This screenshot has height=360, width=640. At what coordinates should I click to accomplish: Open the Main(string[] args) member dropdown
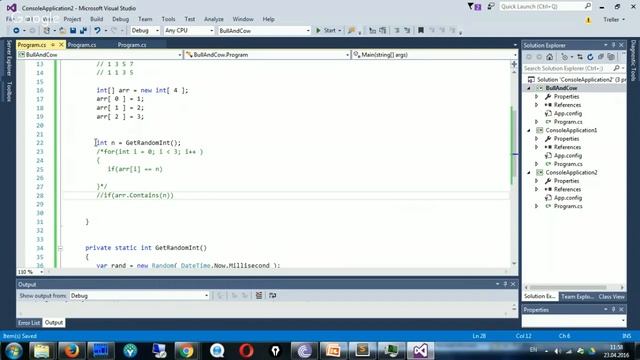coord(435,55)
